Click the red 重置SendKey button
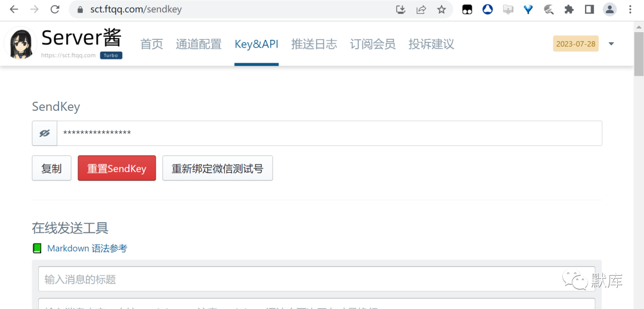The width and height of the screenshot is (644, 309). coord(117,168)
